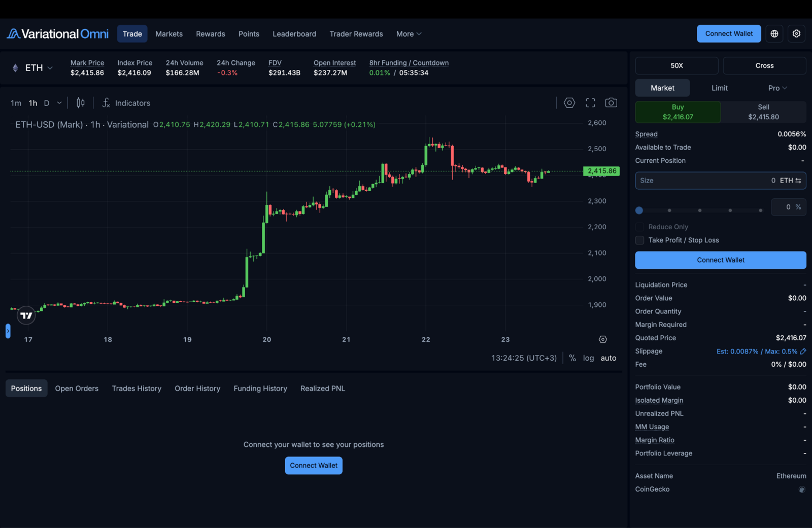
Task: Expand the More menu
Action: tap(409, 34)
